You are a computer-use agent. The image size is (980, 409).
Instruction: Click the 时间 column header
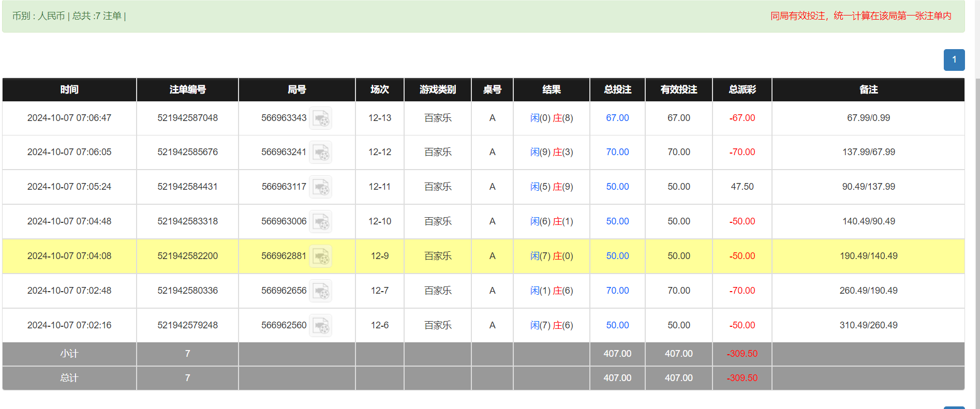click(69, 89)
